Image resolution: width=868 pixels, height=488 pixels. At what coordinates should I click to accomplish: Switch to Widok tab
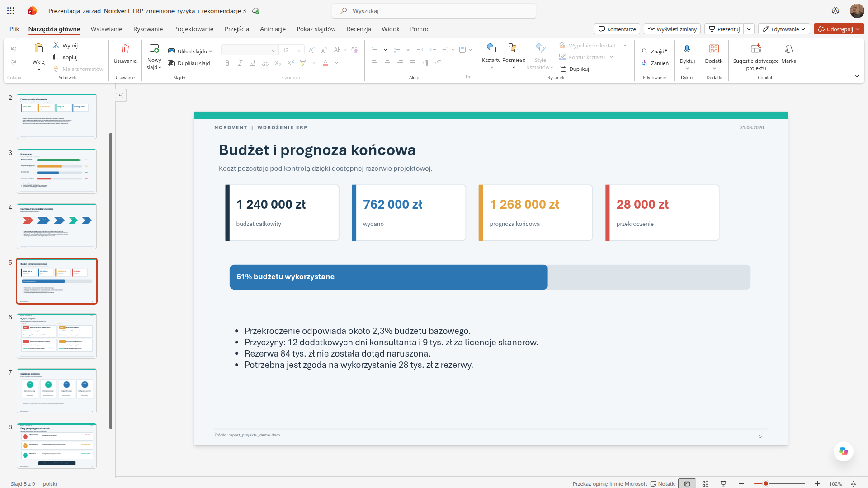[391, 29]
